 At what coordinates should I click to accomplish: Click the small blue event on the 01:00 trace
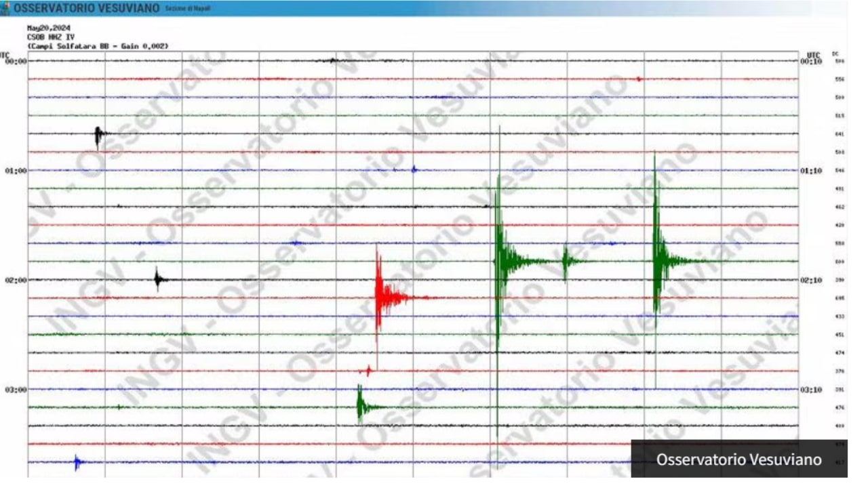coord(414,169)
